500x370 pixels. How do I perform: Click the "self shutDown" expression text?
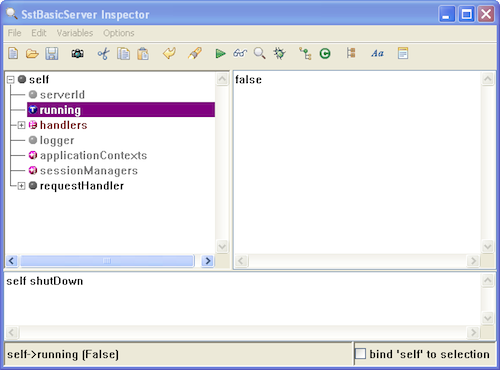[x=45, y=281]
